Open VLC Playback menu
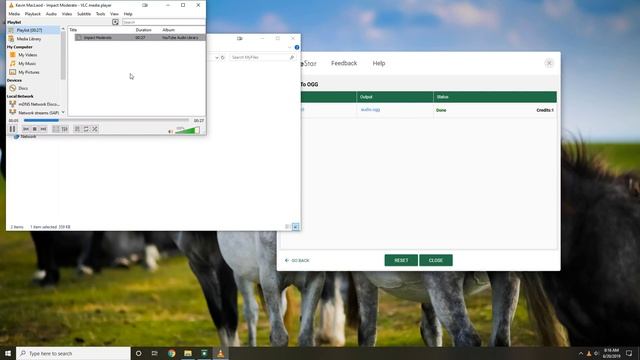The image size is (640, 360). (33, 14)
